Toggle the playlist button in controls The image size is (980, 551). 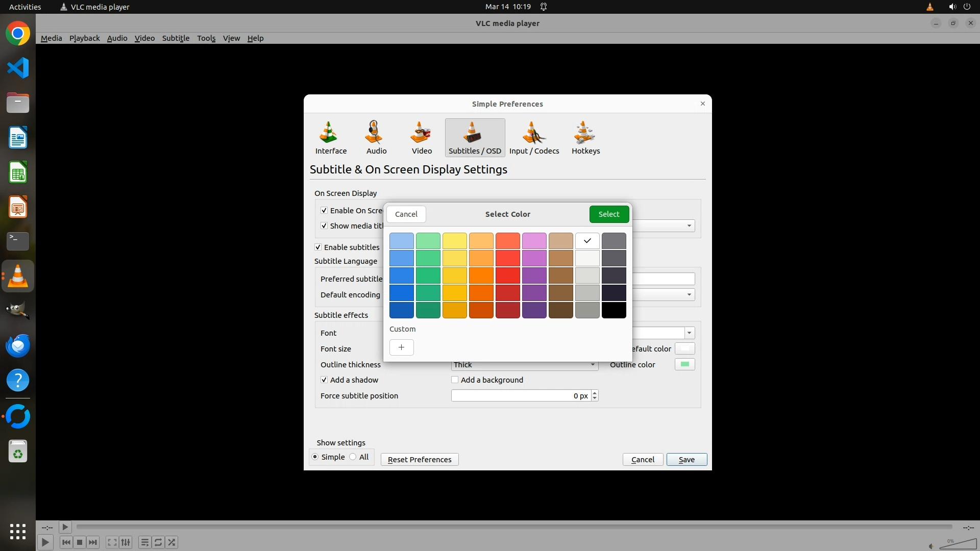coord(144,542)
